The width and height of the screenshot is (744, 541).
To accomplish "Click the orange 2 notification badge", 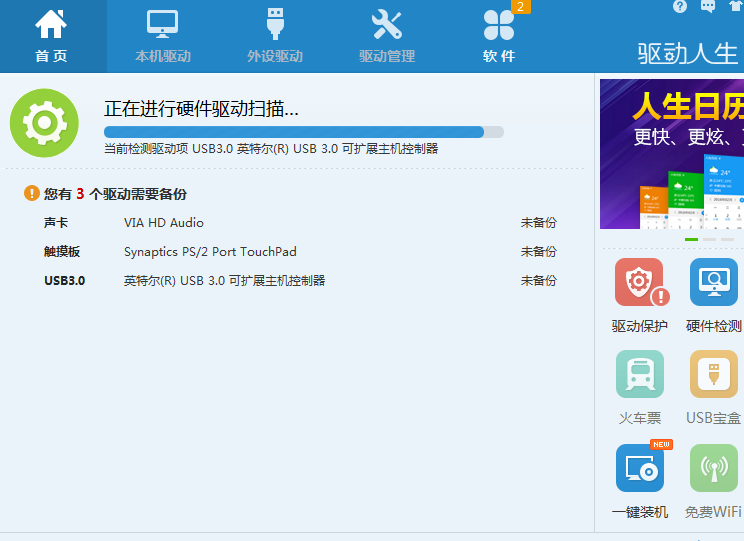I will (x=521, y=7).
